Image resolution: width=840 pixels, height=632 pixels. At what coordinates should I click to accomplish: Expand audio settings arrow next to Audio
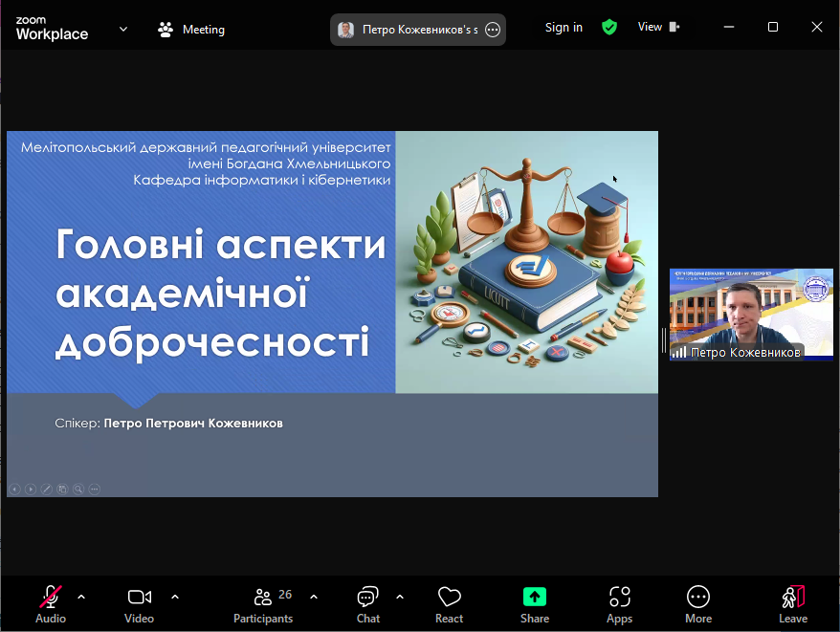(x=81, y=597)
